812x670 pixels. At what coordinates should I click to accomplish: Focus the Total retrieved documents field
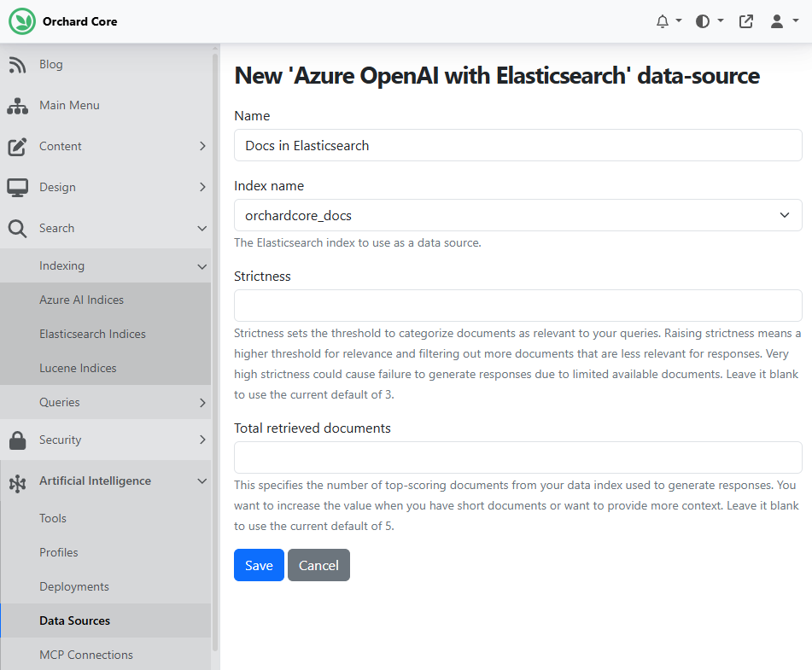[x=518, y=457]
